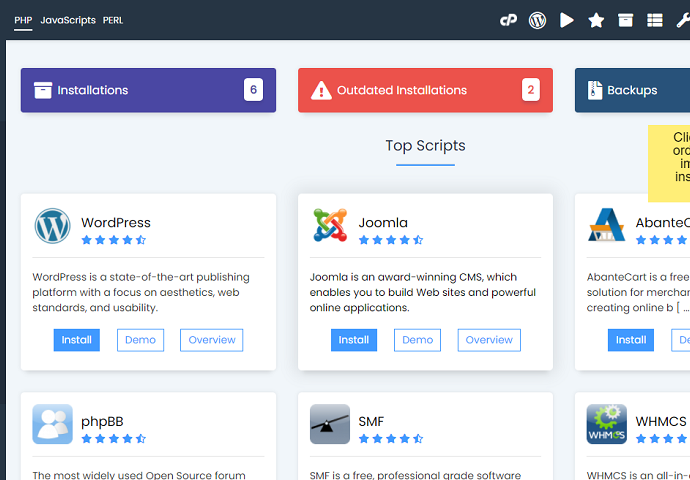Image resolution: width=690 pixels, height=480 pixels.
Task: Install WordPress
Action: [77, 340]
